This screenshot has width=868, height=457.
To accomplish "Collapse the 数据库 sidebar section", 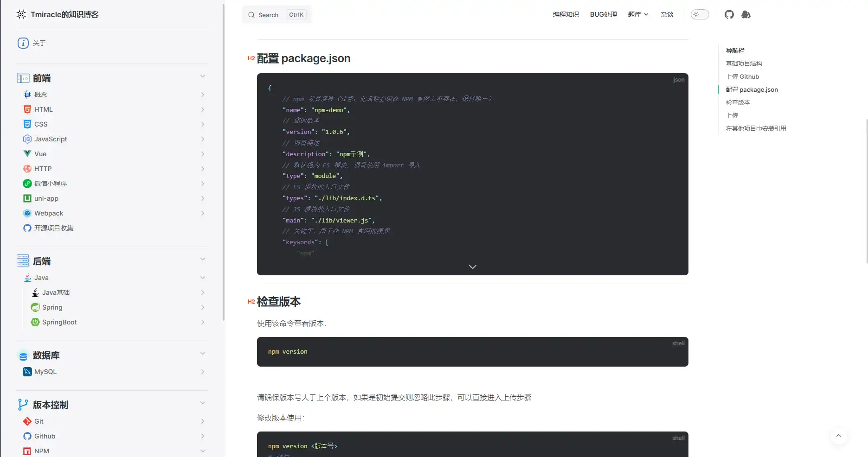I will (x=203, y=353).
